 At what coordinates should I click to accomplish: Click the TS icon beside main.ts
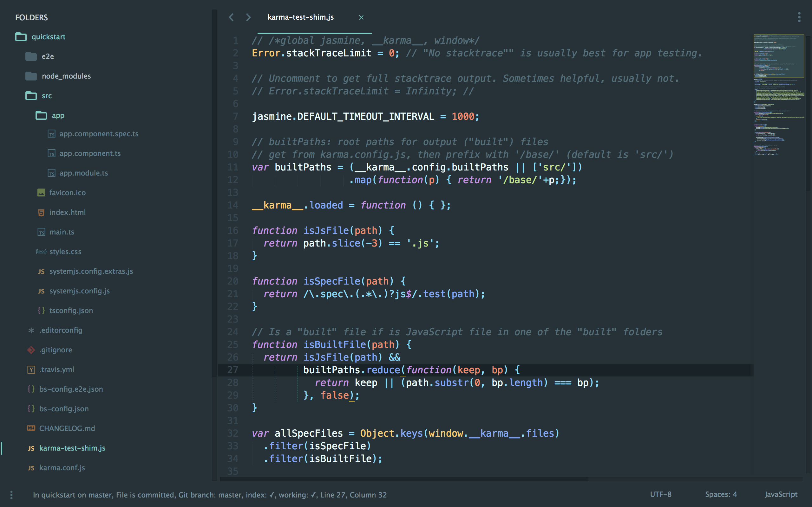pyautogui.click(x=41, y=232)
